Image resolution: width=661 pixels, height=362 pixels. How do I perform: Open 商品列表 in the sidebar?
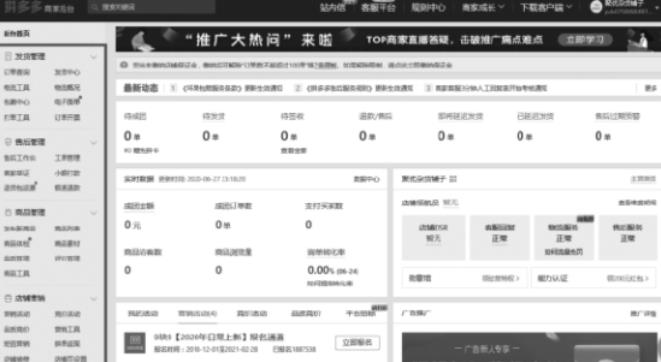tap(67, 228)
